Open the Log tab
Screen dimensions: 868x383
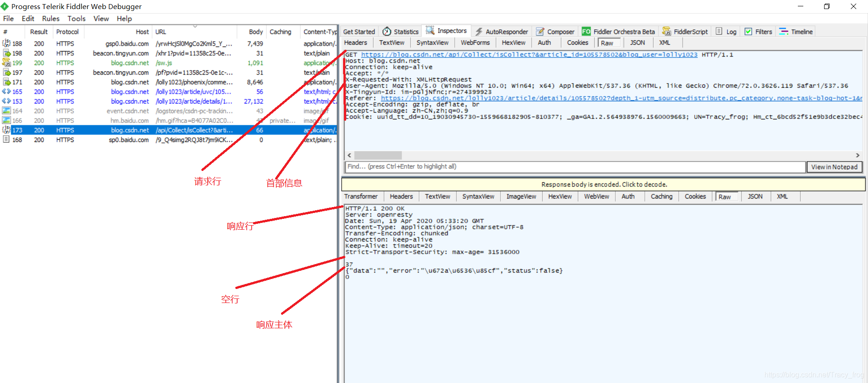click(x=726, y=32)
